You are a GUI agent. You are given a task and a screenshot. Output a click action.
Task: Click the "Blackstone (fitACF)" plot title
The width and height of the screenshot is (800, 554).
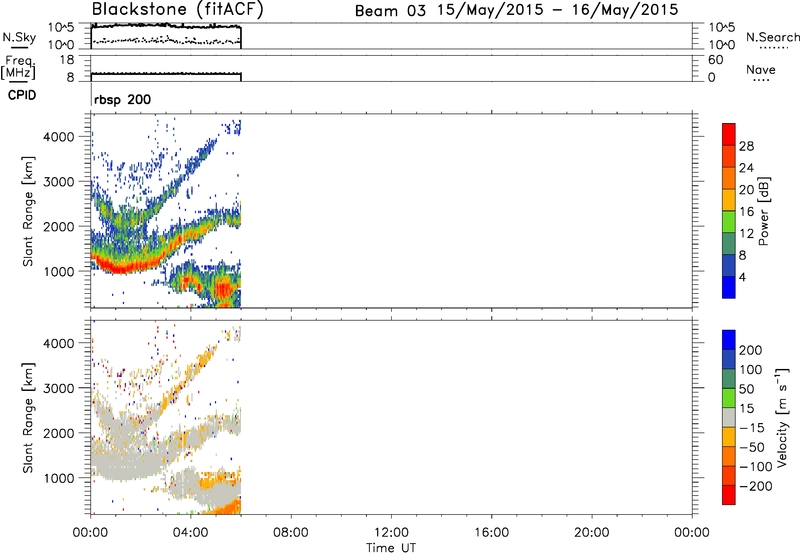pos(177,9)
